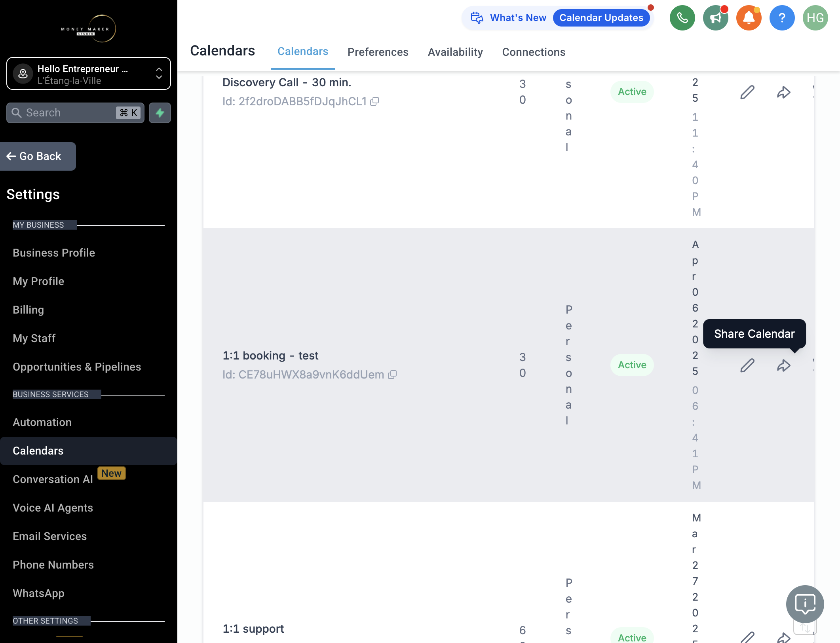Switch to the Calendars tab

coord(303,51)
